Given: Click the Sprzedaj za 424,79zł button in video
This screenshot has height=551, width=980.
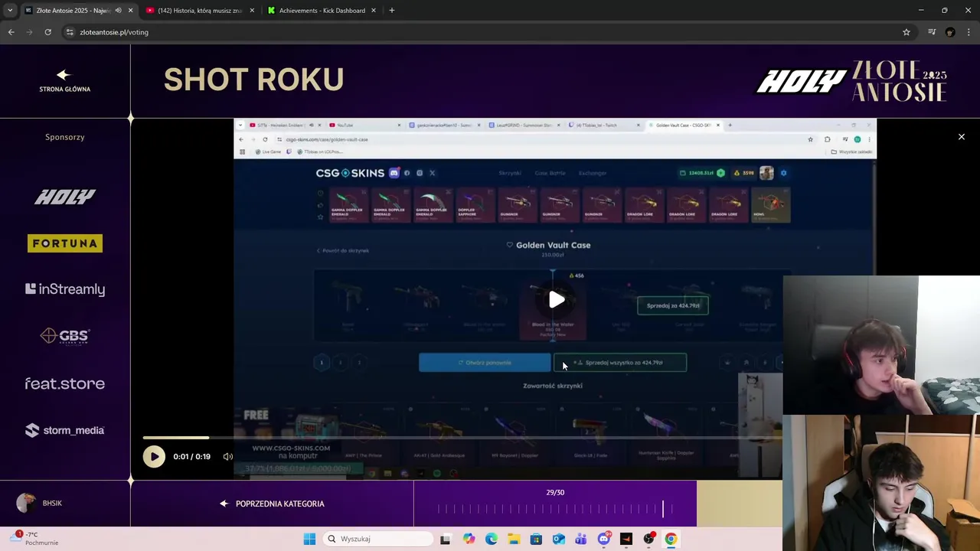Looking at the screenshot, I should tap(673, 305).
